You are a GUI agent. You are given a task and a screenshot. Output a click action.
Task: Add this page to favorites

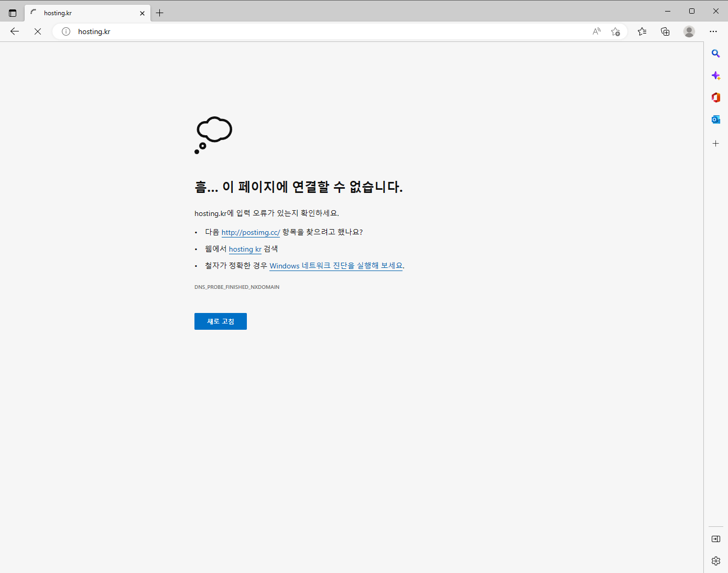(x=615, y=31)
